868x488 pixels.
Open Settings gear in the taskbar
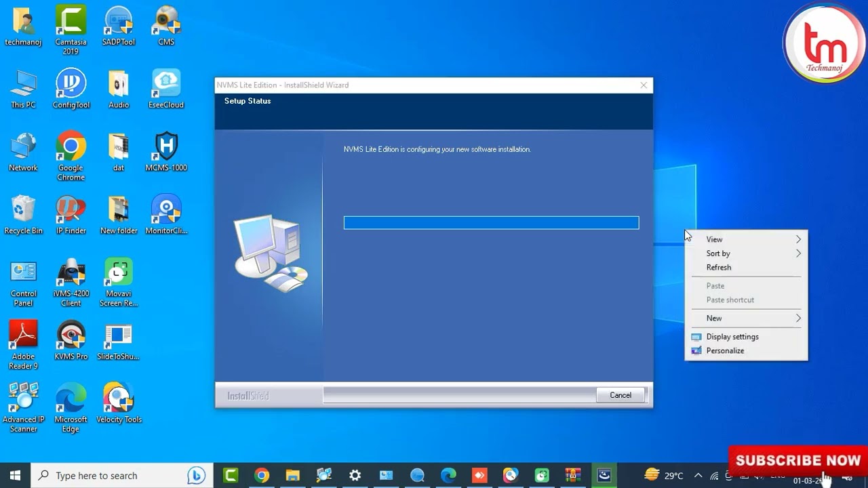pyautogui.click(x=355, y=475)
